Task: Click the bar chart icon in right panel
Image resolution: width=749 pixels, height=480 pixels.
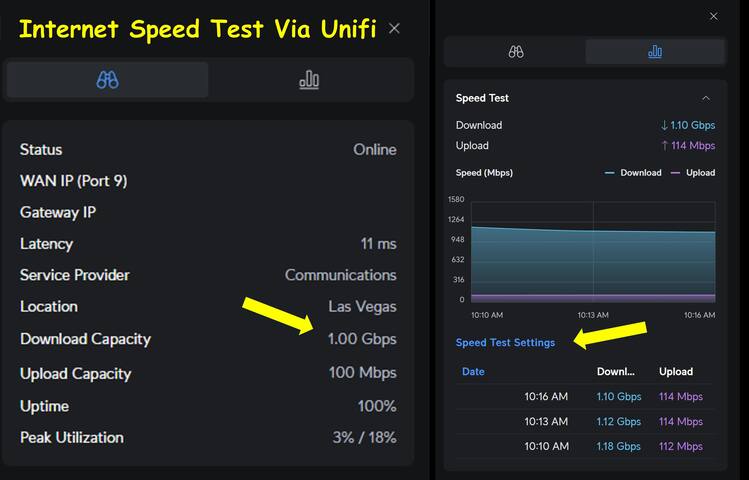Action: click(655, 52)
